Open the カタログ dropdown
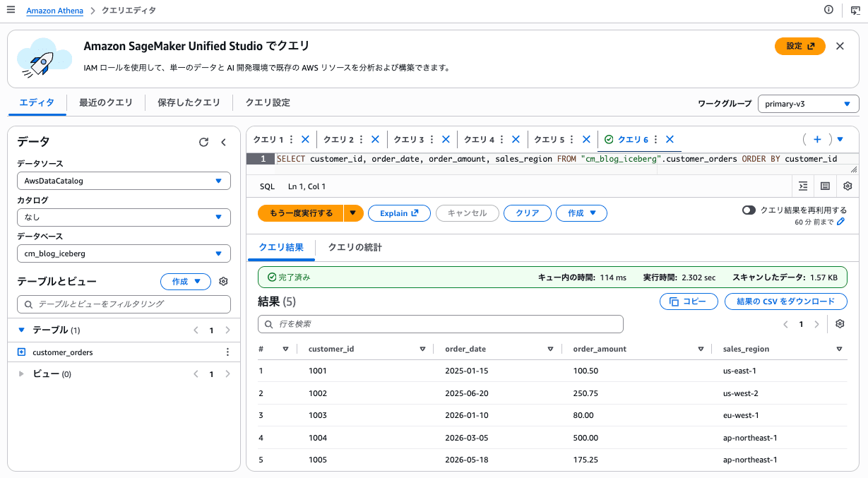Image resolution: width=868 pixels, height=478 pixels. [x=124, y=217]
